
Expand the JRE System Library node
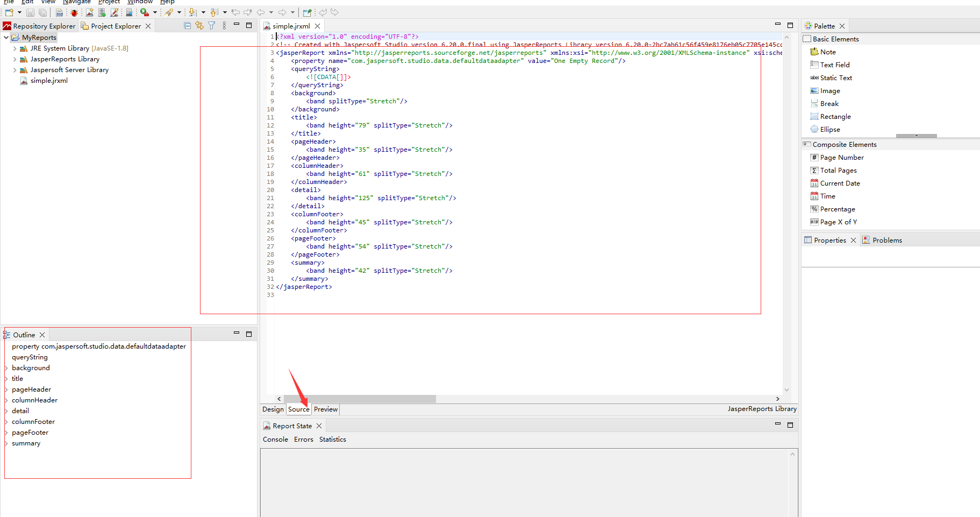tap(15, 48)
